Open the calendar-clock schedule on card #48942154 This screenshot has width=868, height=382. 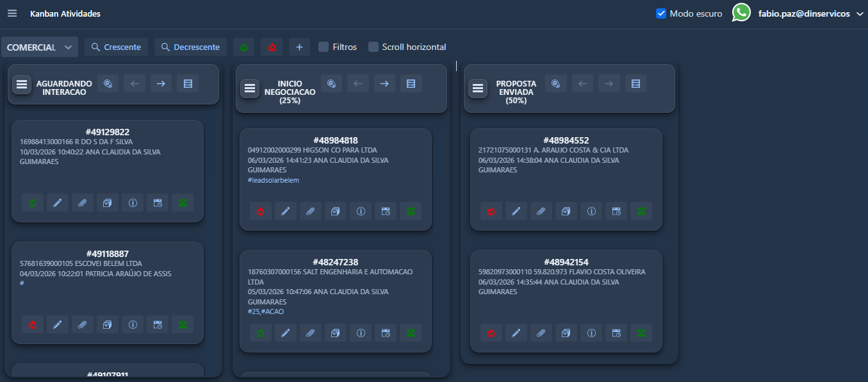coord(616,333)
